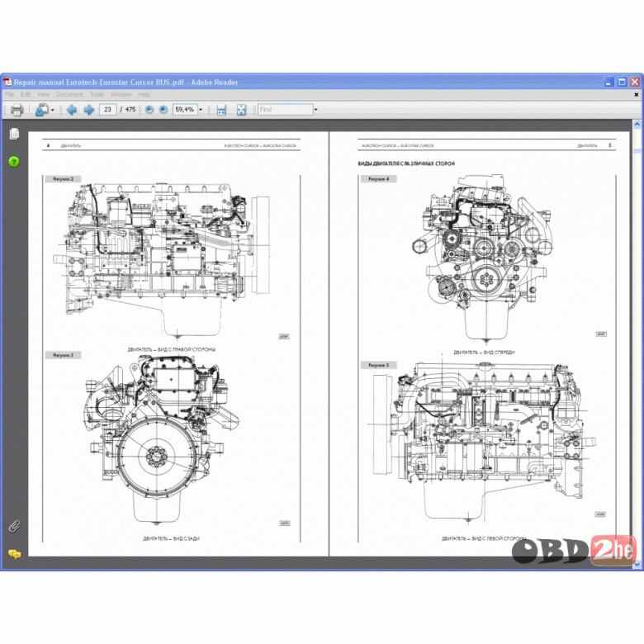
Task: Click caption 'ДВИГАТЕЛЬ – ВИД СПЕРЕДИ'
Action: [x=484, y=353]
